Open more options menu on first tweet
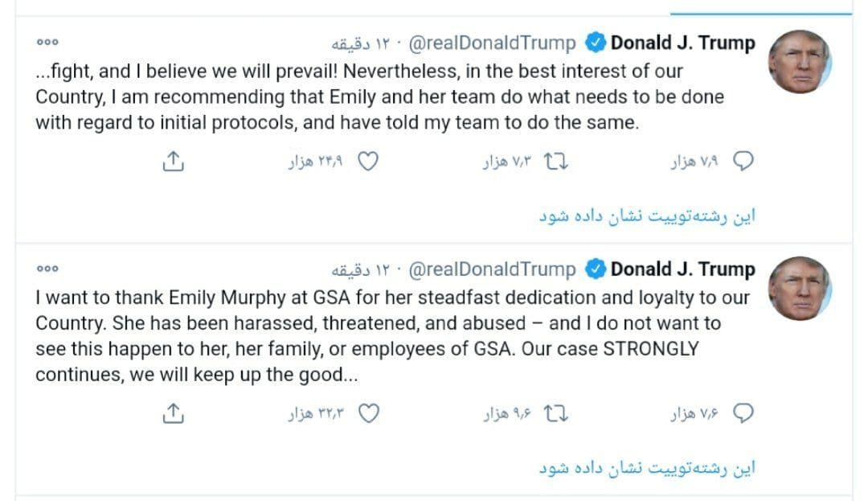The image size is (868, 501). pos(47,42)
